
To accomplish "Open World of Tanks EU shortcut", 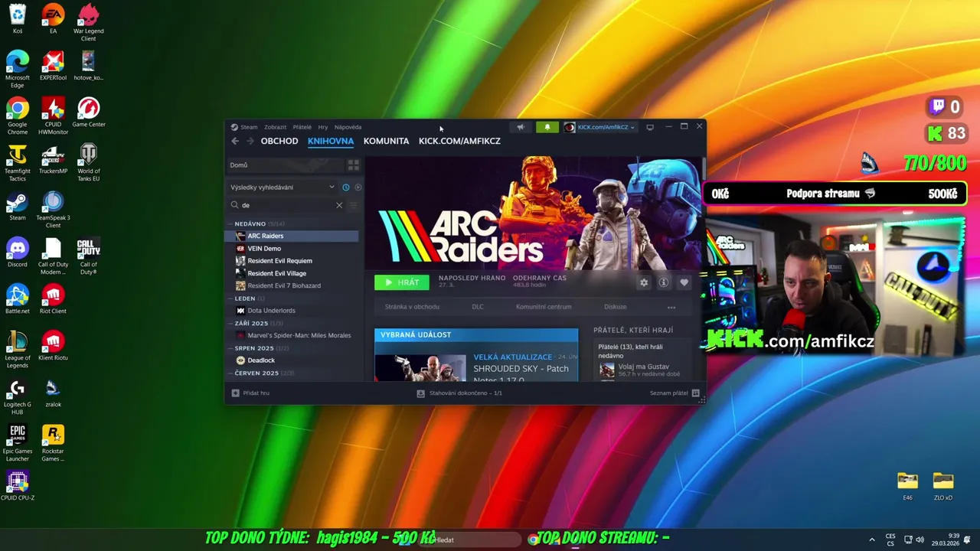I will [x=89, y=162].
